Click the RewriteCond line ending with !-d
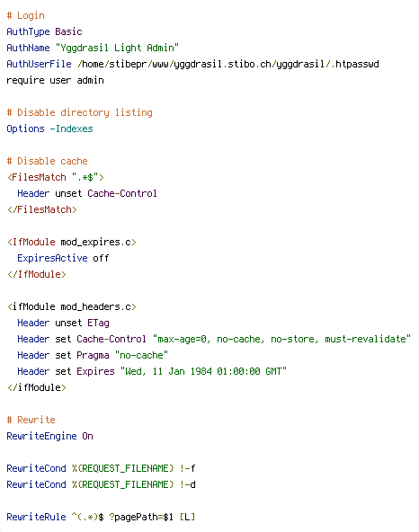The image size is (419, 532). 101,484
